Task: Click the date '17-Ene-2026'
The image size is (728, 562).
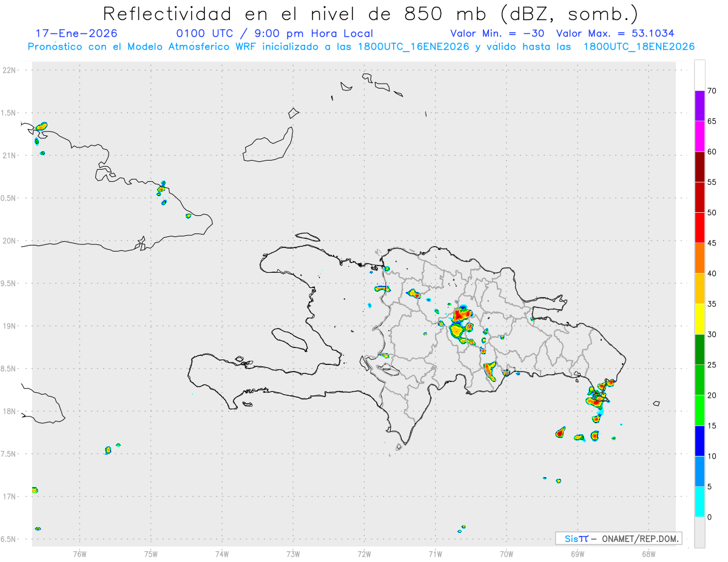Action: coord(76,33)
